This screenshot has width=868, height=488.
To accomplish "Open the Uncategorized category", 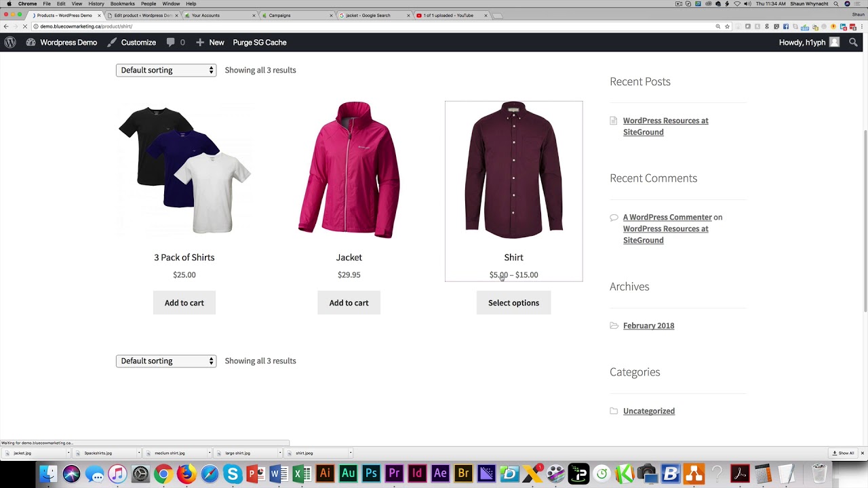I will point(648,411).
